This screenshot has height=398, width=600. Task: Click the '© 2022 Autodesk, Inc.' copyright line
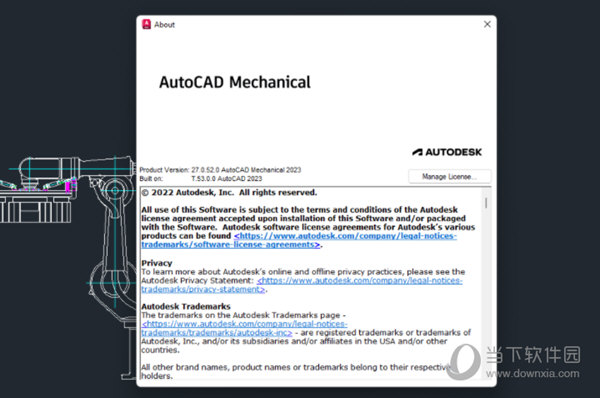click(229, 192)
